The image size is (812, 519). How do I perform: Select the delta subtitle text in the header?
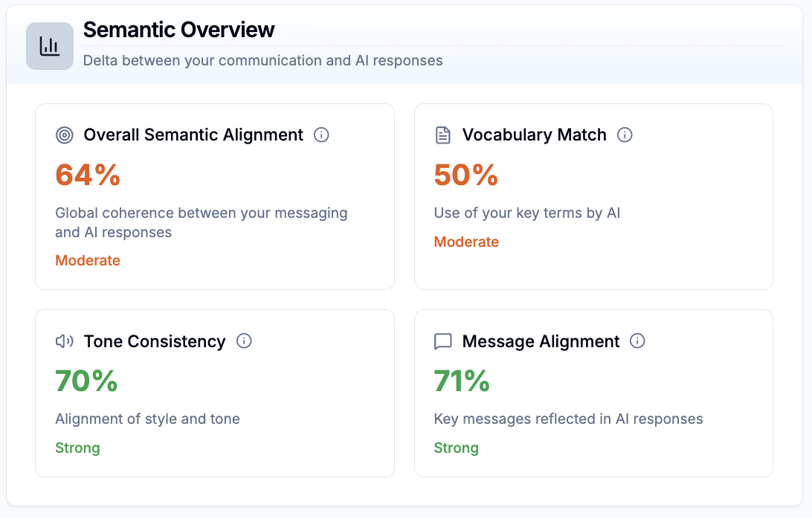click(264, 60)
